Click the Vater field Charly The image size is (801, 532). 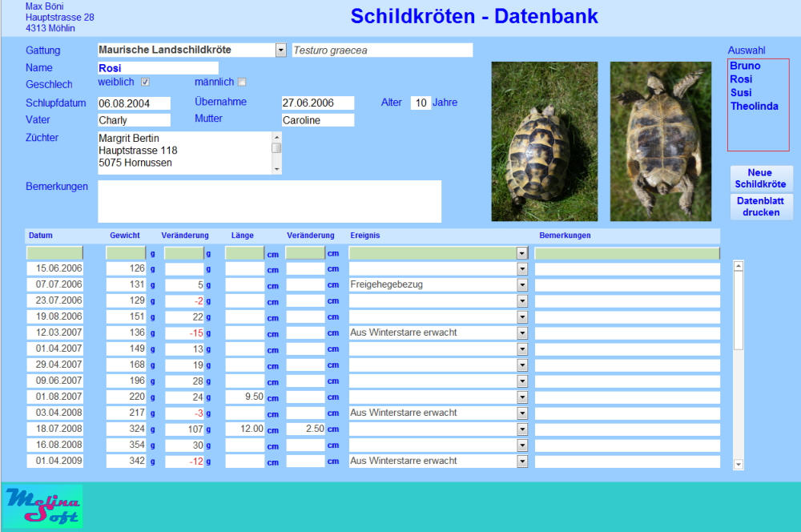tap(134, 120)
